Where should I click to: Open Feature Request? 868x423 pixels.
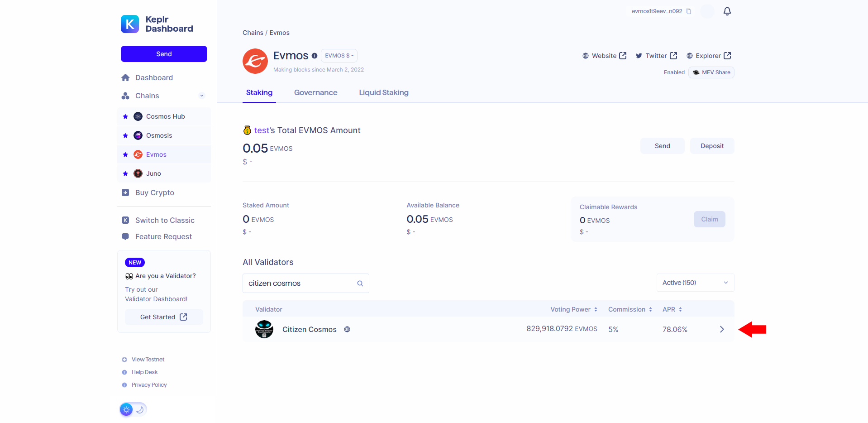point(163,236)
